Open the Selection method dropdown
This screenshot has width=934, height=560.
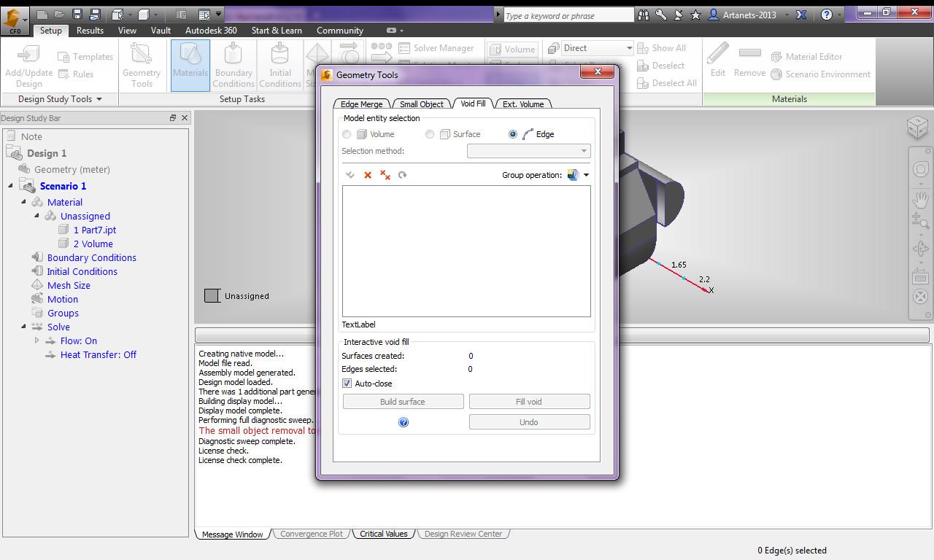pyautogui.click(x=529, y=151)
